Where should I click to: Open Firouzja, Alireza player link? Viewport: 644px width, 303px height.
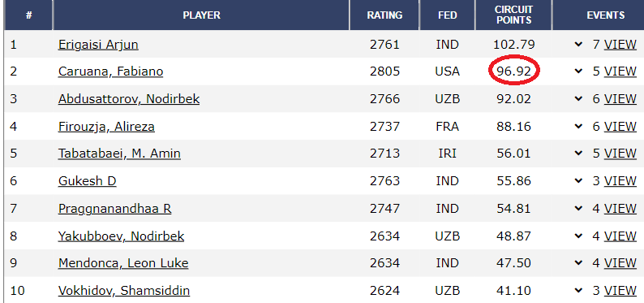click(x=106, y=126)
